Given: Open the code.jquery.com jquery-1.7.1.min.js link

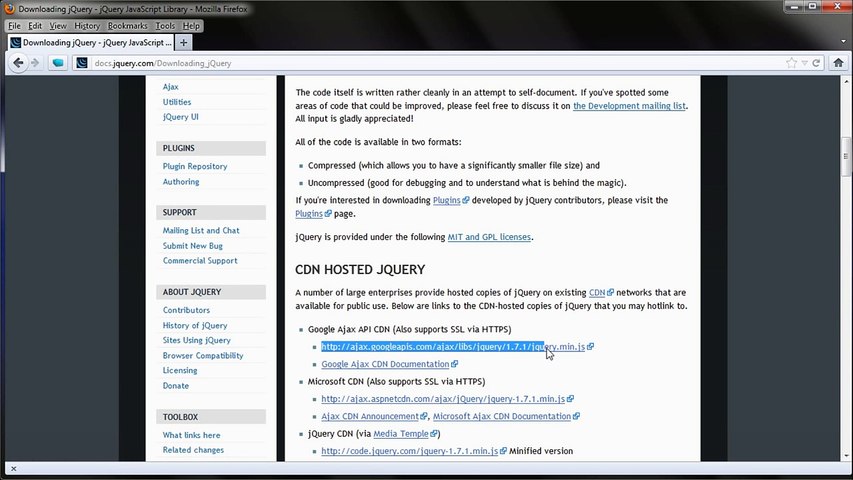Looking at the screenshot, I should coord(410,451).
